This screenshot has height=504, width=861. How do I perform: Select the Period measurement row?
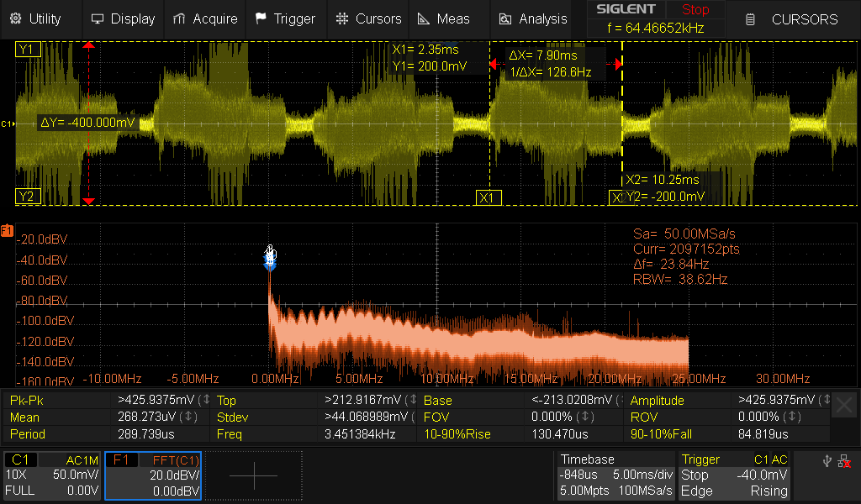pos(107,433)
